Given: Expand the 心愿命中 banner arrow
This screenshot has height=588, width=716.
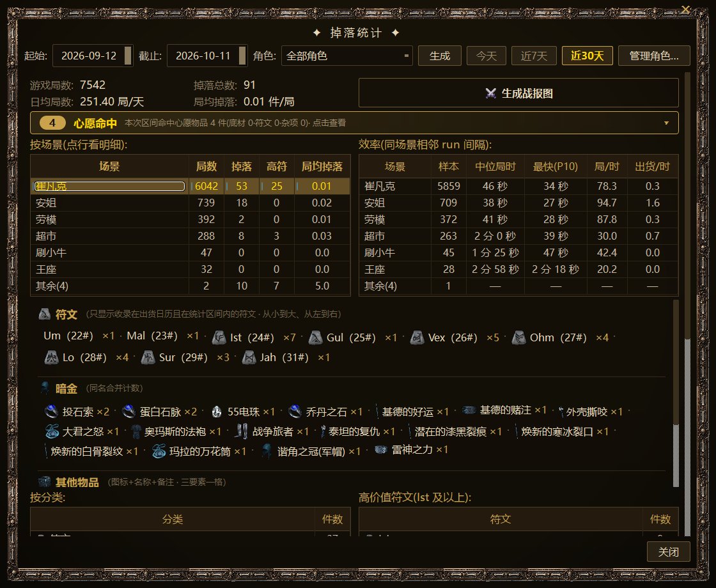Looking at the screenshot, I should [666, 123].
